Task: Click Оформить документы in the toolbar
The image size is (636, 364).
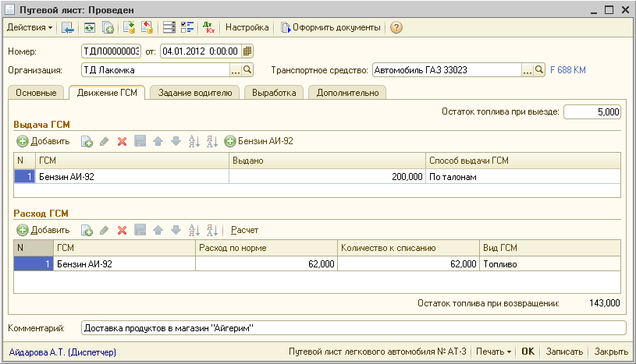Action: pyautogui.click(x=331, y=27)
